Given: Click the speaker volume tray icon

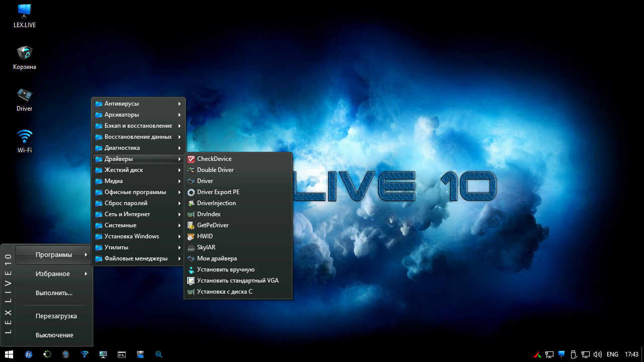Looking at the screenshot, I should point(598,354).
